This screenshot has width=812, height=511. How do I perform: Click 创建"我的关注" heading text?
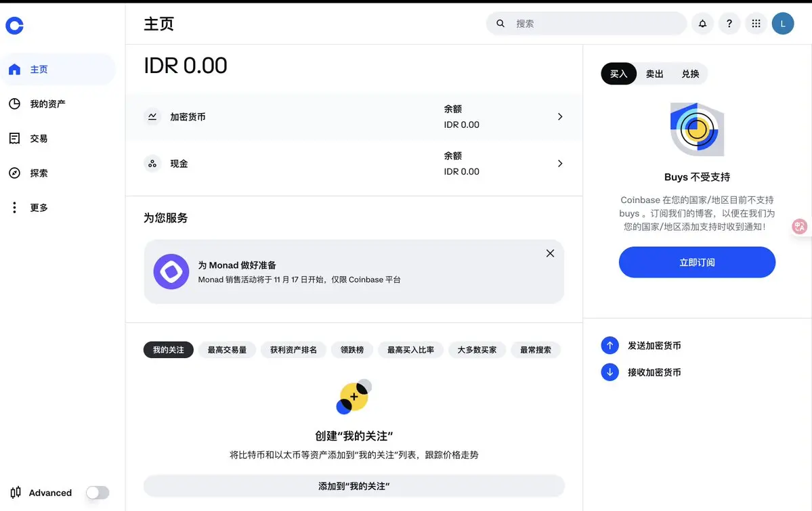354,436
